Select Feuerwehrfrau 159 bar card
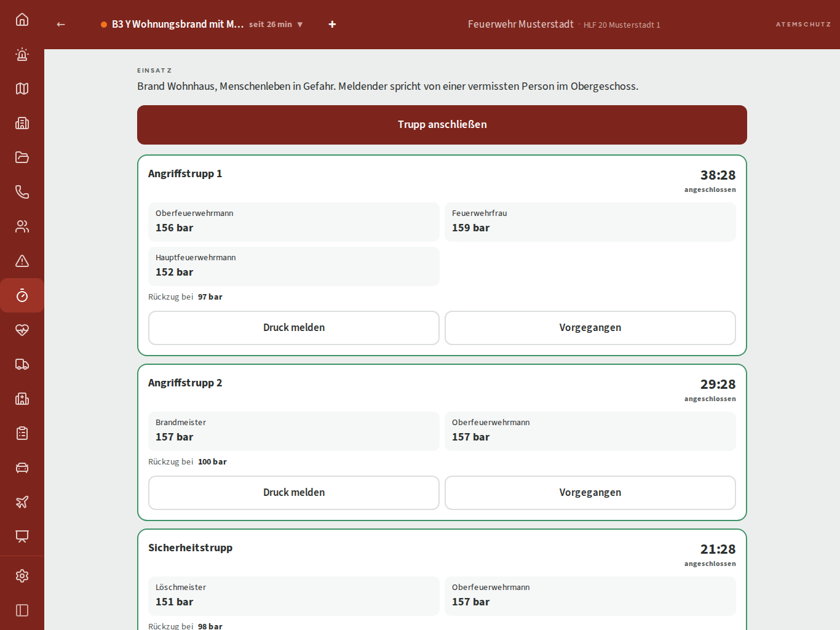The height and width of the screenshot is (630, 840). click(x=590, y=222)
